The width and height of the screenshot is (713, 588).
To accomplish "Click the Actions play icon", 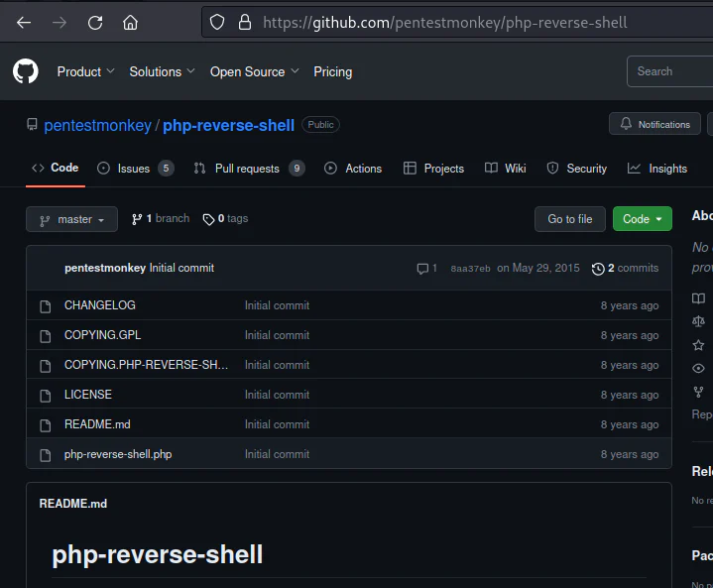I will pos(330,169).
